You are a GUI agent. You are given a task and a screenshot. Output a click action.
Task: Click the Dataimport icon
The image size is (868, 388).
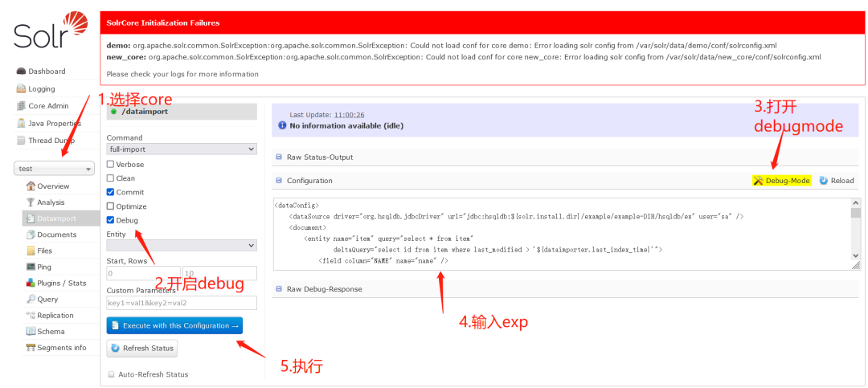click(x=31, y=219)
